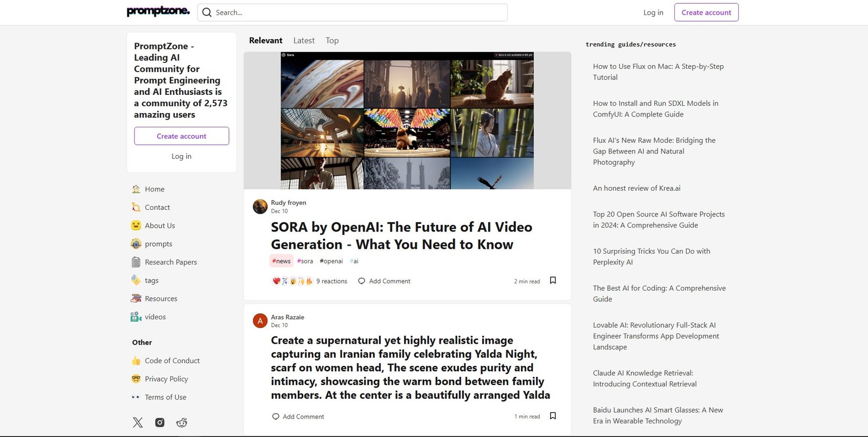
Task: Open Aras Razaie's avatar icon
Action: pyautogui.click(x=260, y=321)
